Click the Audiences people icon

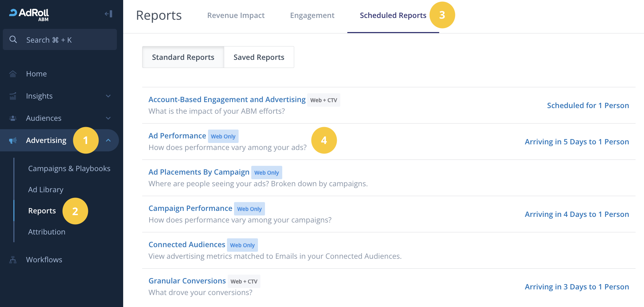[x=13, y=118]
